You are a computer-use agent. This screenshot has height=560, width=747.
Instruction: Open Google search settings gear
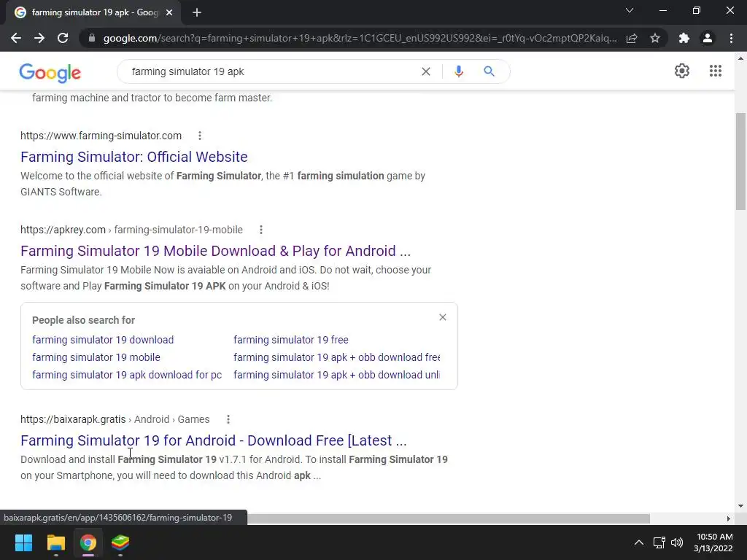coord(682,71)
